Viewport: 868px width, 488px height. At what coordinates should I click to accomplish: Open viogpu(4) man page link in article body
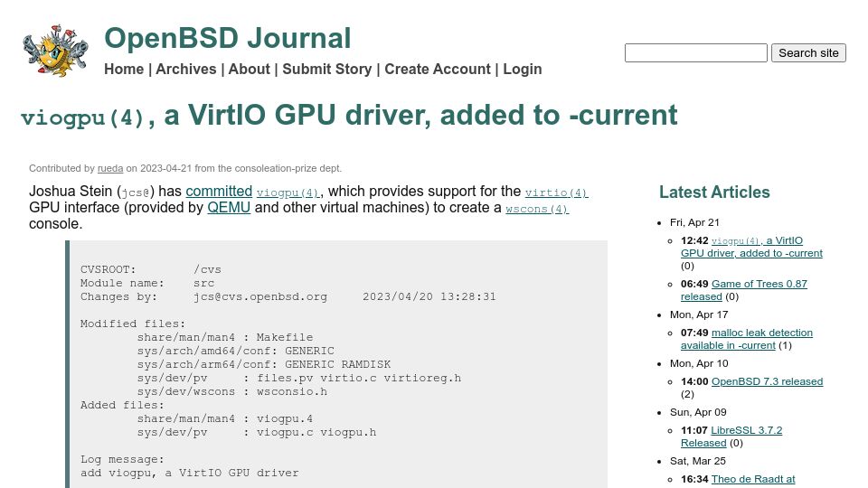pos(288,192)
